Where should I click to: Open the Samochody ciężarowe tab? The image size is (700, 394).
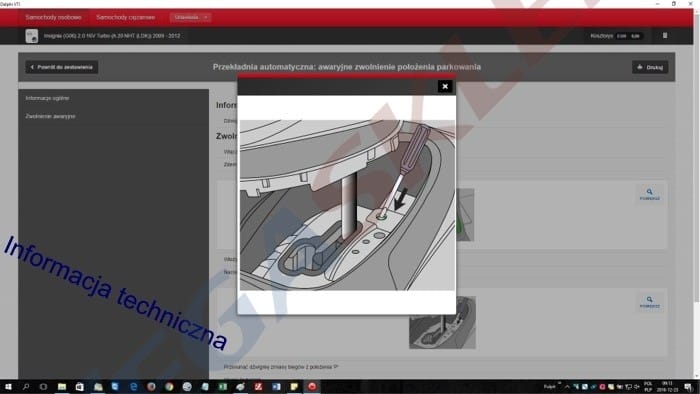[x=125, y=17]
